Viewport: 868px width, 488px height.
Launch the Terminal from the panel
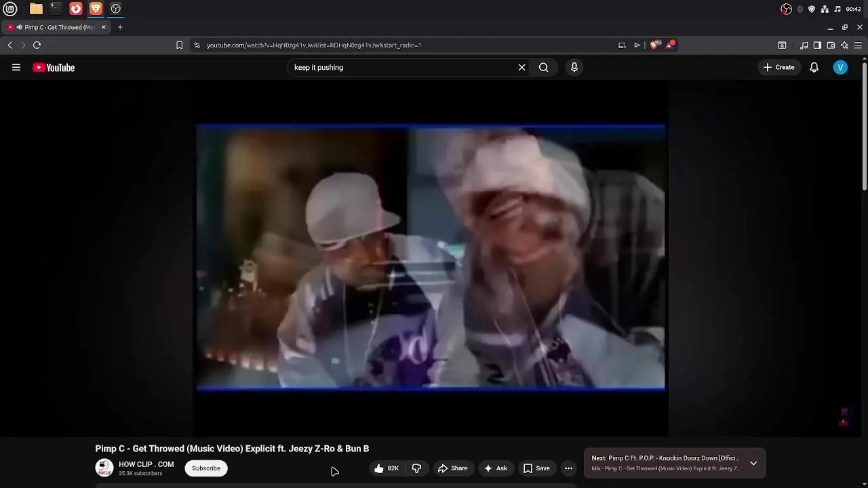click(x=56, y=9)
